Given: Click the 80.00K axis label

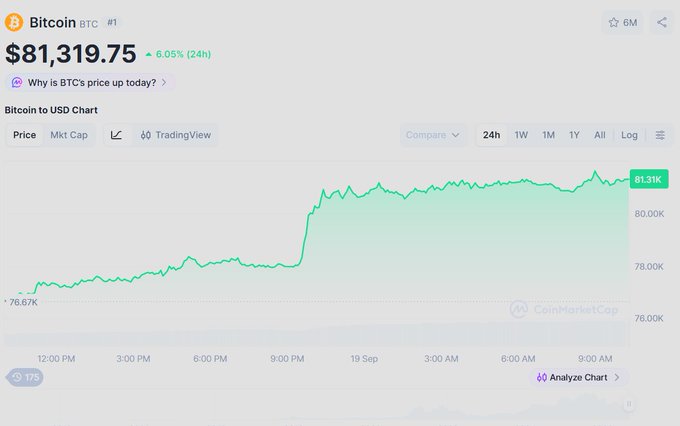Looking at the screenshot, I should [649, 213].
